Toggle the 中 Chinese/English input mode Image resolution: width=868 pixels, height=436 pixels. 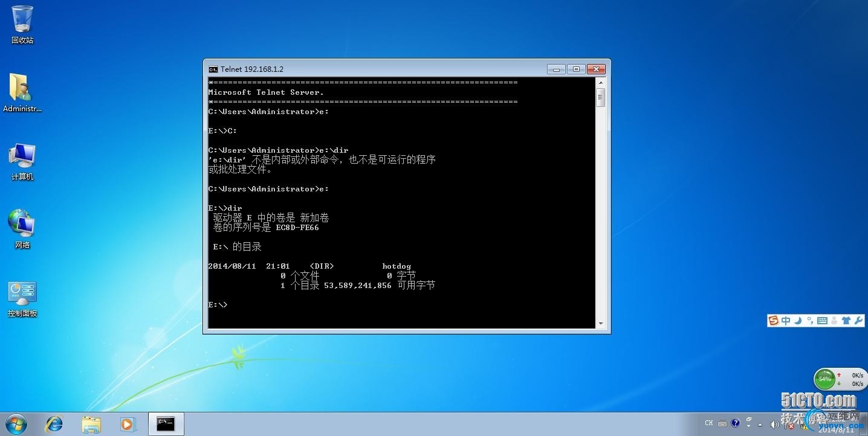click(786, 321)
